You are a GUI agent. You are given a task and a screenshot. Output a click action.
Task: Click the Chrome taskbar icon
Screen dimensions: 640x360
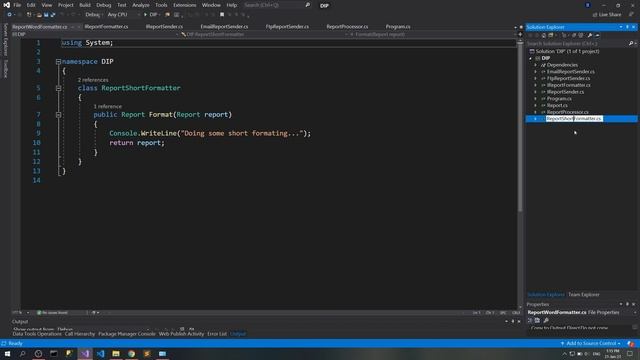131,353
